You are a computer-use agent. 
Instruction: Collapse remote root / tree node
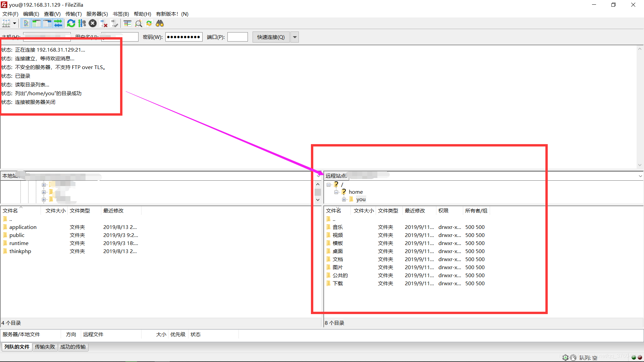click(x=329, y=185)
